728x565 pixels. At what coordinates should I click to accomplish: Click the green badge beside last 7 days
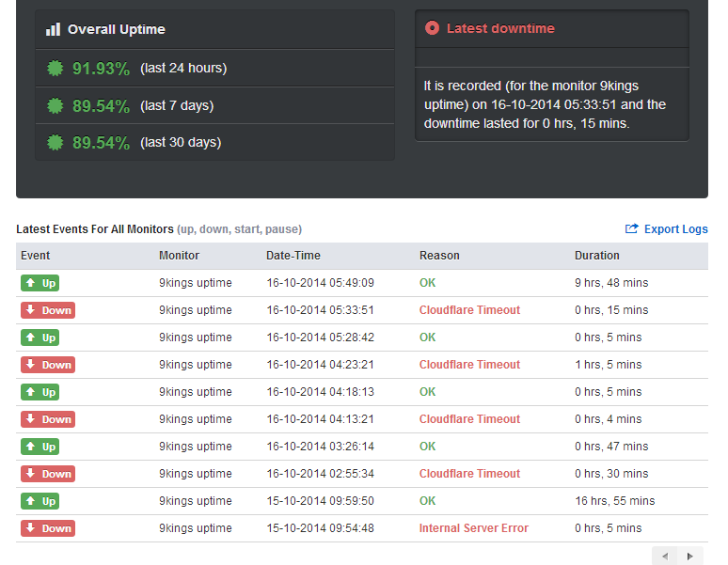coord(55,106)
